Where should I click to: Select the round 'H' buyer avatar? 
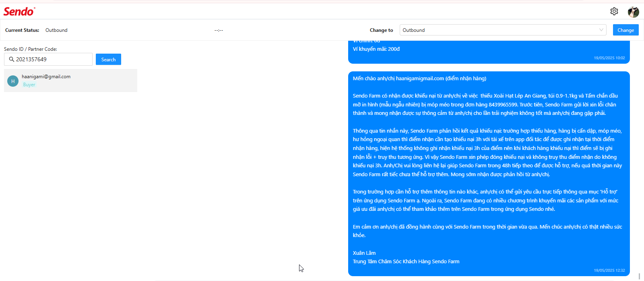point(13,81)
